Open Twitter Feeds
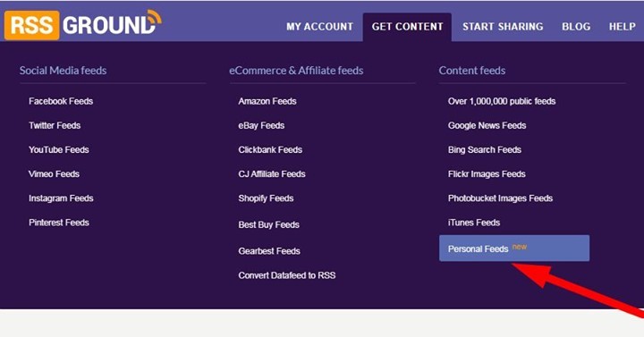 pyautogui.click(x=55, y=125)
